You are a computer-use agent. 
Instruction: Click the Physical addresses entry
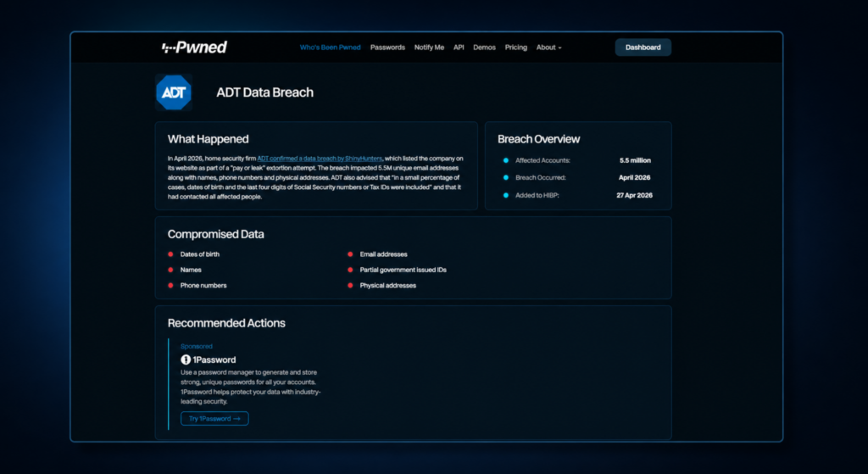tap(388, 285)
